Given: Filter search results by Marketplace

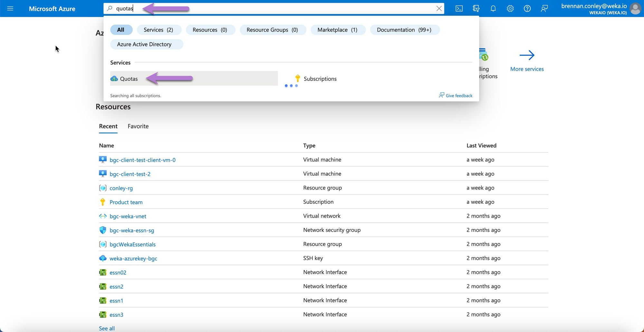Looking at the screenshot, I should click(337, 30).
